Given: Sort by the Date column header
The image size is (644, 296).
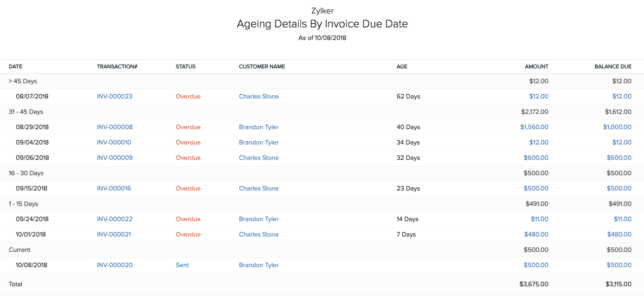Looking at the screenshot, I should click(16, 67).
